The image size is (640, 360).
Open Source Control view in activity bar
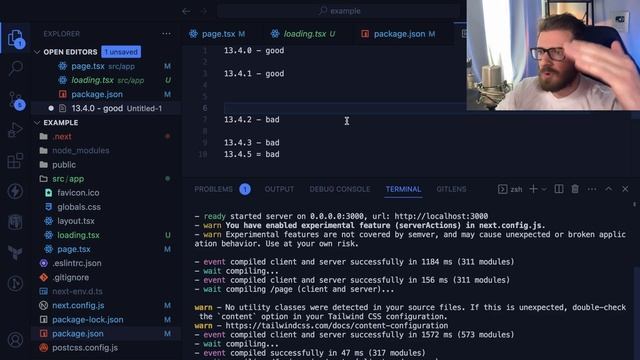pos(16,100)
